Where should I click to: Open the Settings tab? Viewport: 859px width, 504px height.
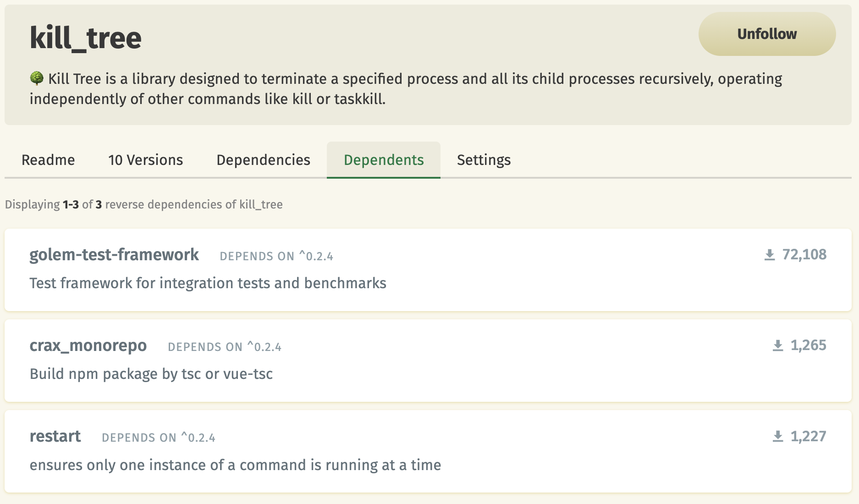pos(484,160)
